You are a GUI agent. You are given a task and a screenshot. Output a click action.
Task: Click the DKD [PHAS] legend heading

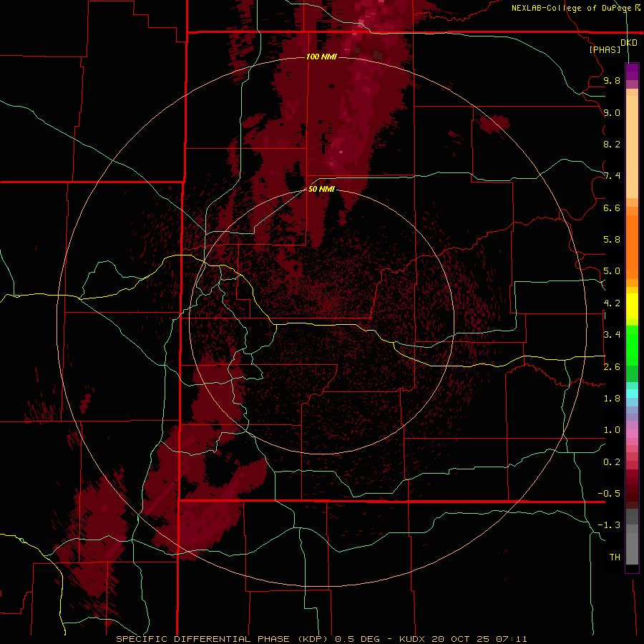[x=613, y=46]
